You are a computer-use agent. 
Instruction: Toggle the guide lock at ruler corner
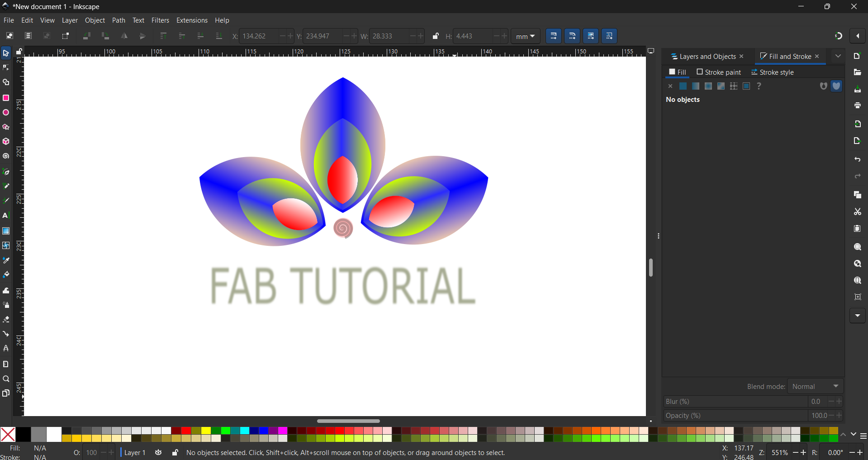(x=19, y=52)
